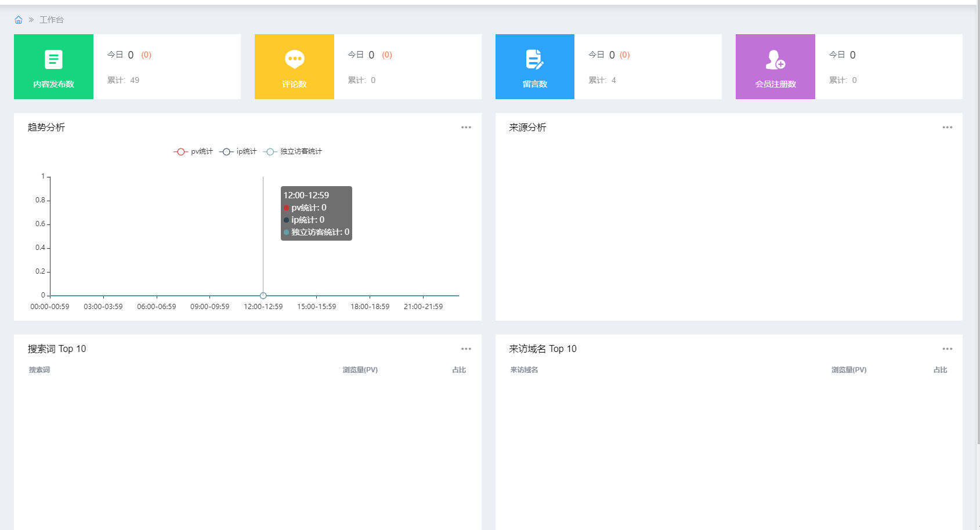The image size is (980, 530).
Task: Click the 03:00-03:59 axis label
Action: 103,307
